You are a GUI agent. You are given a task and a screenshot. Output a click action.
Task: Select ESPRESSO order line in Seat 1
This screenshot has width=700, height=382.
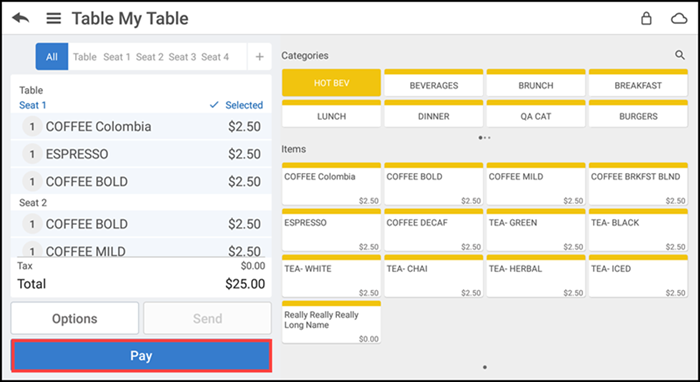(x=141, y=154)
